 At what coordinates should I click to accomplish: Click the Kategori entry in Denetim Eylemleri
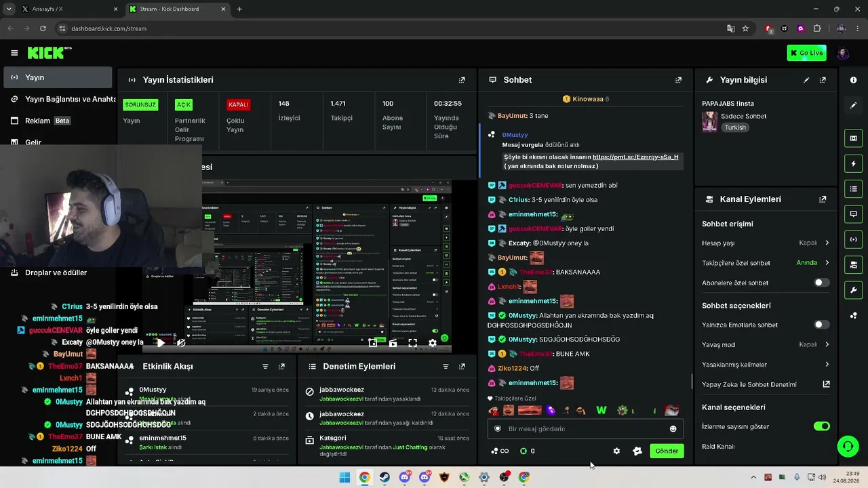click(x=387, y=445)
